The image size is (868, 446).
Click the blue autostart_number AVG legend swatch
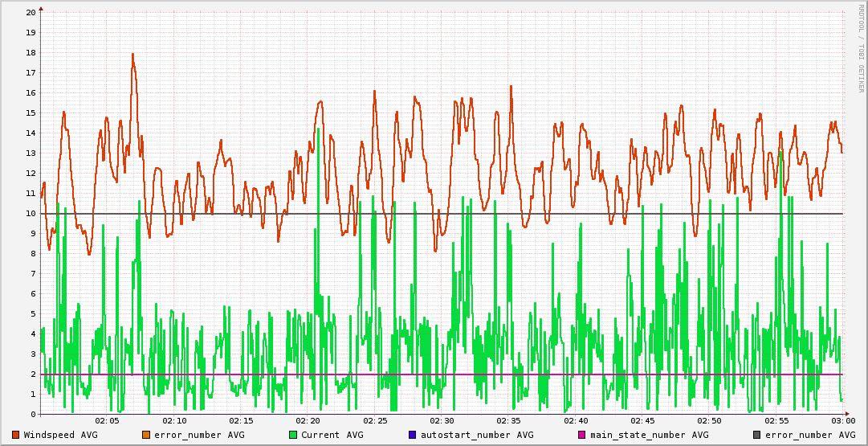pos(413,435)
